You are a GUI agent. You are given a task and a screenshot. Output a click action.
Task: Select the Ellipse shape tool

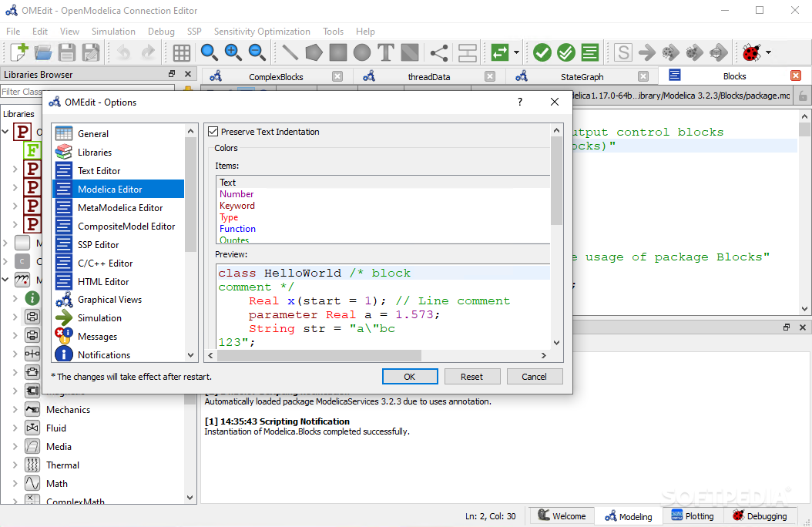362,52
